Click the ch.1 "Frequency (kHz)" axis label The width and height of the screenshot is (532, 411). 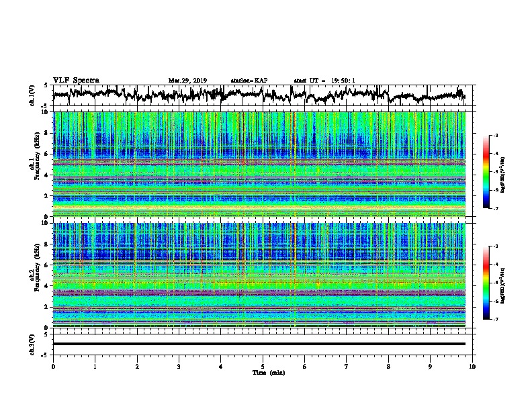point(37,156)
